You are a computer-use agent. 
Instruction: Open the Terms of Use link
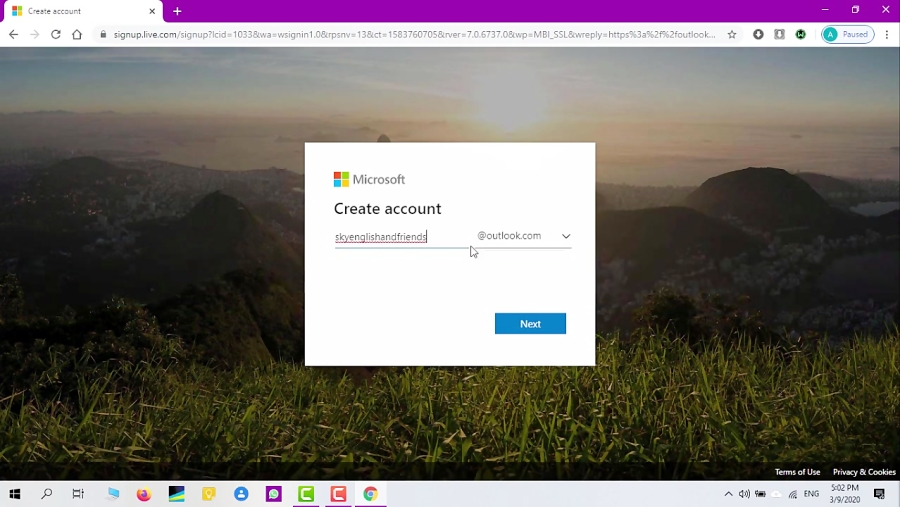point(797,472)
